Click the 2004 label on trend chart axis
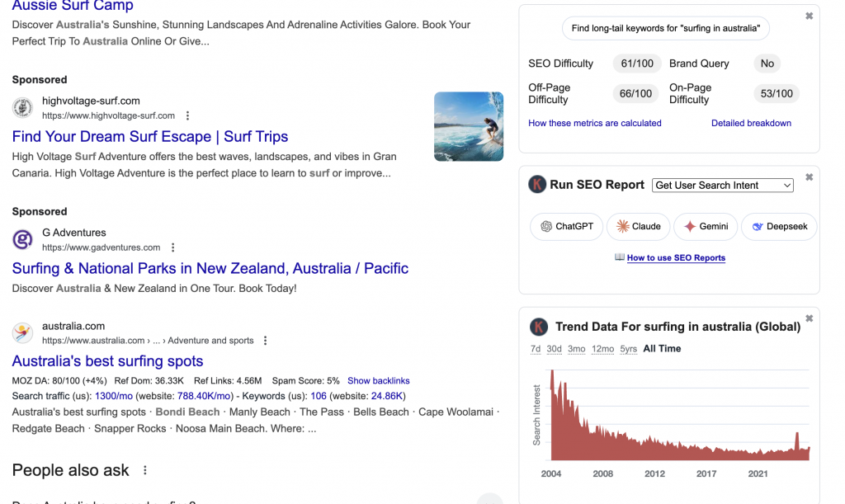 (550, 473)
